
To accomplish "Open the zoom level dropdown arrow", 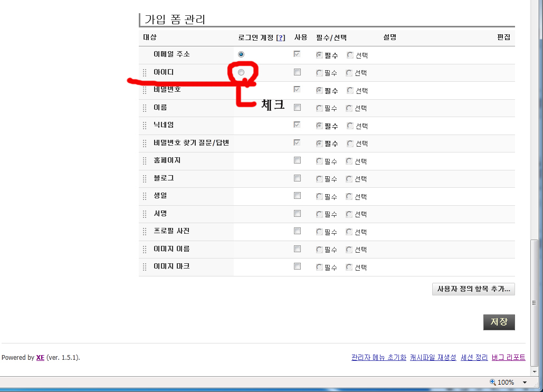I will coord(525,382).
